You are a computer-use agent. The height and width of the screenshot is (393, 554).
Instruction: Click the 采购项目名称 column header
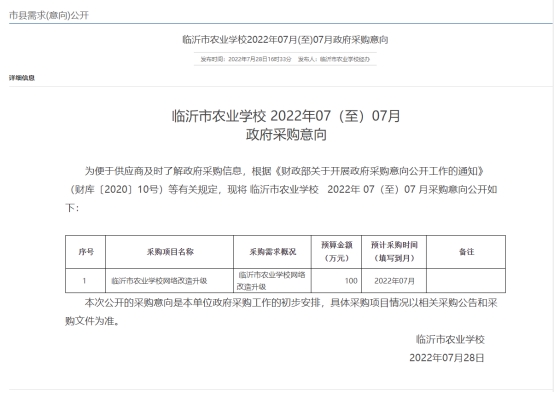pyautogui.click(x=170, y=252)
